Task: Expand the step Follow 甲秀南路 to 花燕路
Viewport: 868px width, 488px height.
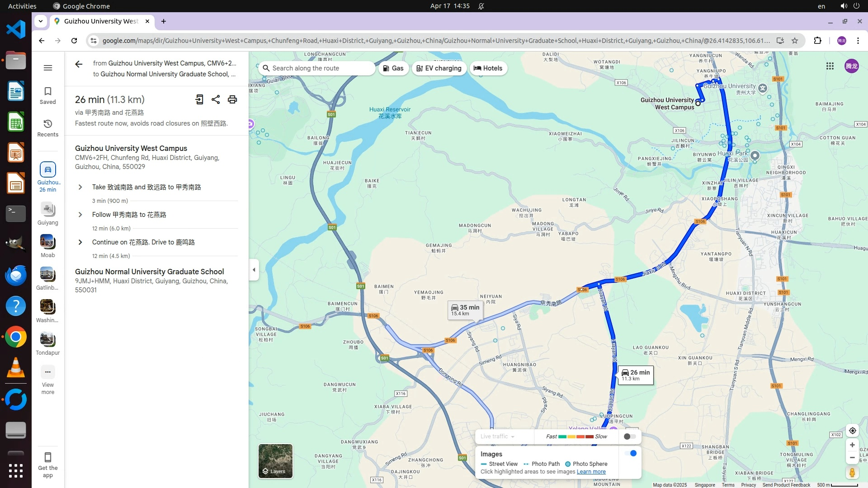Action: coord(80,215)
